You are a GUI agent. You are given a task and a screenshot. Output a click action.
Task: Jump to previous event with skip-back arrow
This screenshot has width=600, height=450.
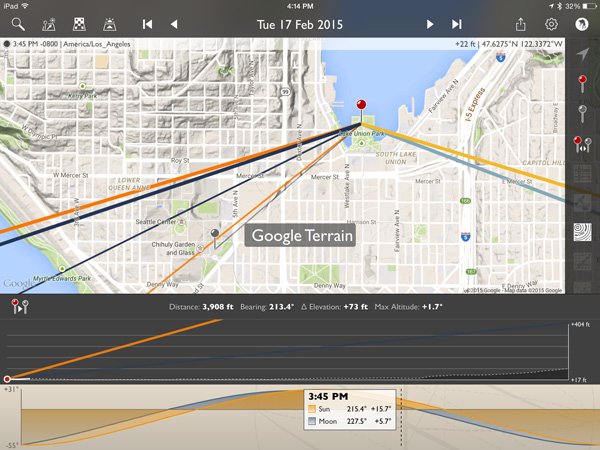(147, 23)
